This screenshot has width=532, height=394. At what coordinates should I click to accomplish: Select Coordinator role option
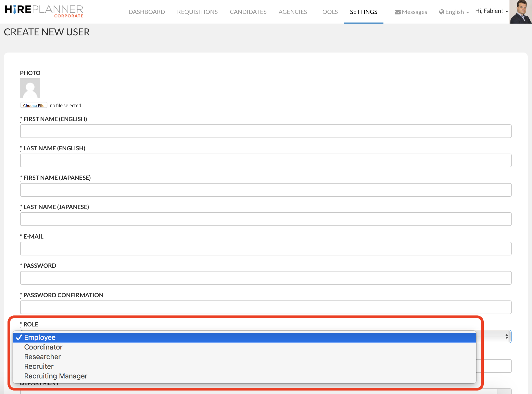tap(43, 347)
